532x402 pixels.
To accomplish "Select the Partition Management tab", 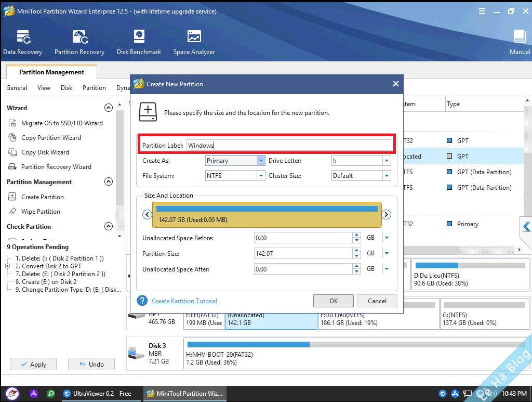I will [51, 72].
